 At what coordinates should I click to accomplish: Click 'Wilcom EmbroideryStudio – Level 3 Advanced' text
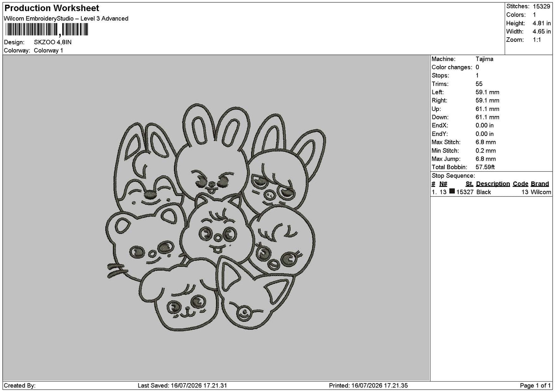(66, 18)
